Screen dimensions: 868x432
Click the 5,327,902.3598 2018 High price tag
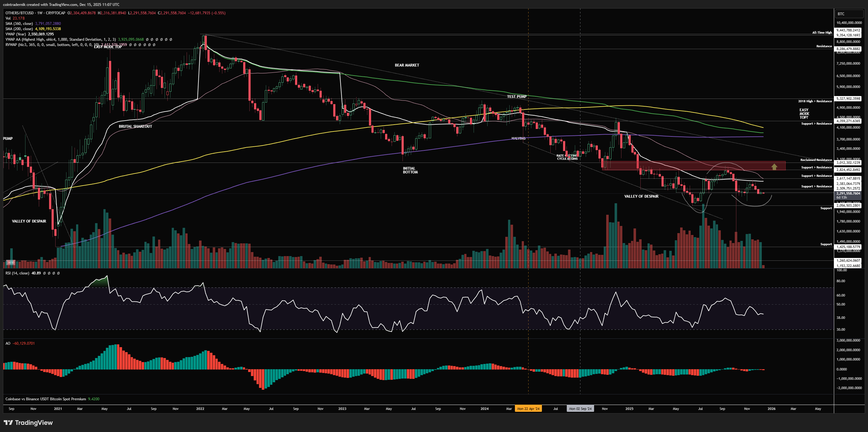[848, 99]
